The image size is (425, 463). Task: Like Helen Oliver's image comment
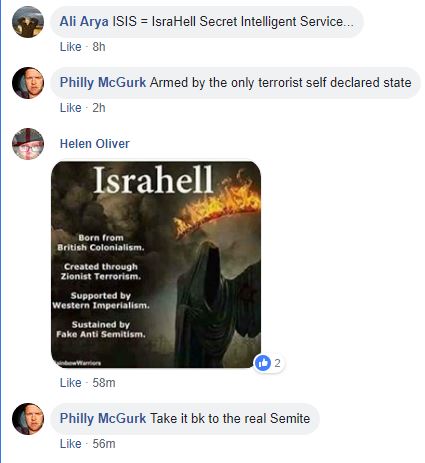70,383
